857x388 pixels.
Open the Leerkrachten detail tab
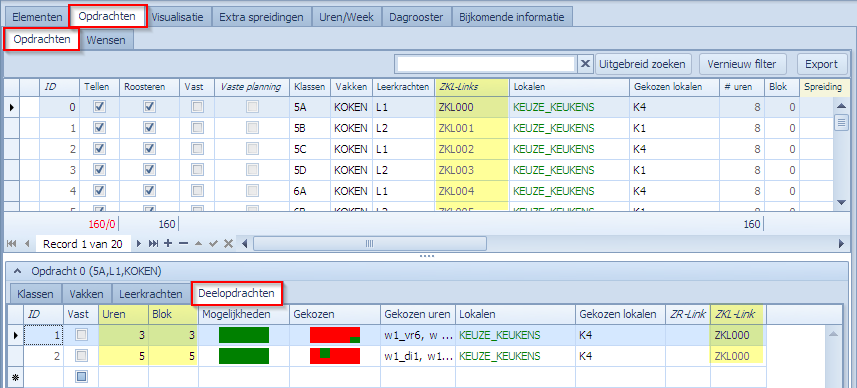coord(151,294)
